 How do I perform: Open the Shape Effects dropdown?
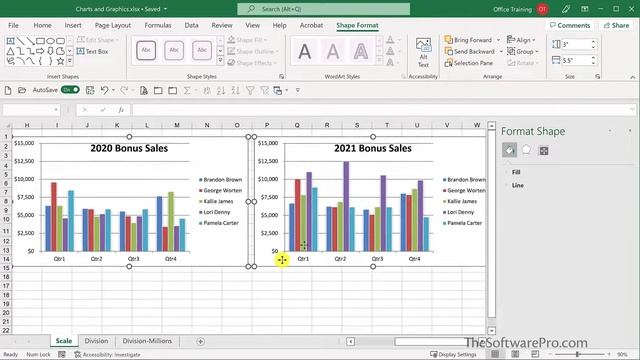[251, 63]
